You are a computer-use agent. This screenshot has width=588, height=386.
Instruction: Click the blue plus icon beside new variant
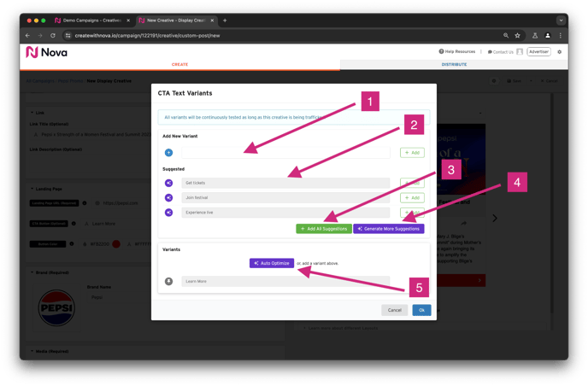[168, 153]
